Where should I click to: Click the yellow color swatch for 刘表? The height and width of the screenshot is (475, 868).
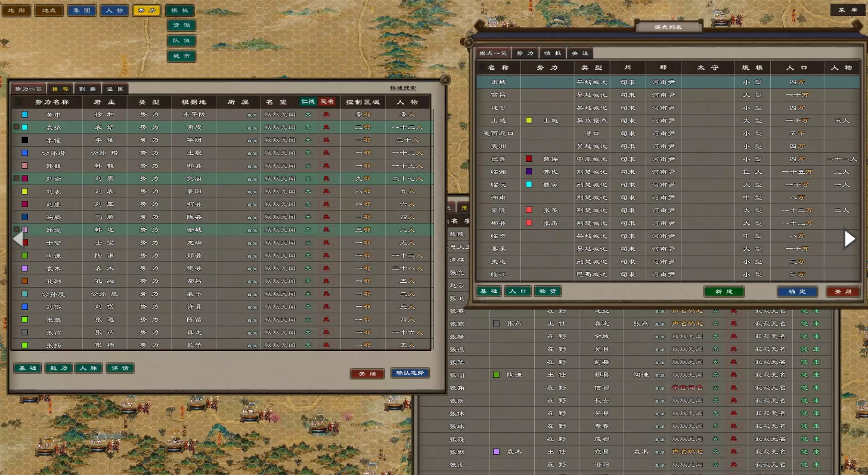tap(24, 192)
